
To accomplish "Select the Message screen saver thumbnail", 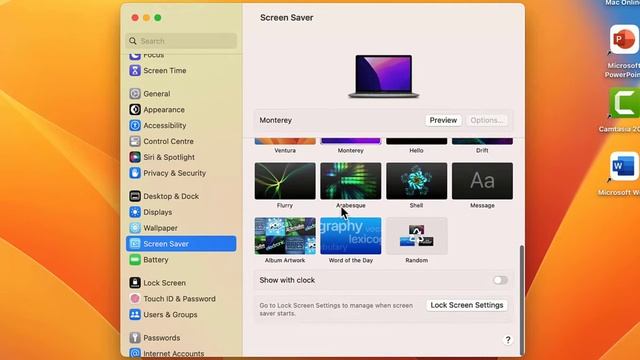I will pyautogui.click(x=482, y=181).
